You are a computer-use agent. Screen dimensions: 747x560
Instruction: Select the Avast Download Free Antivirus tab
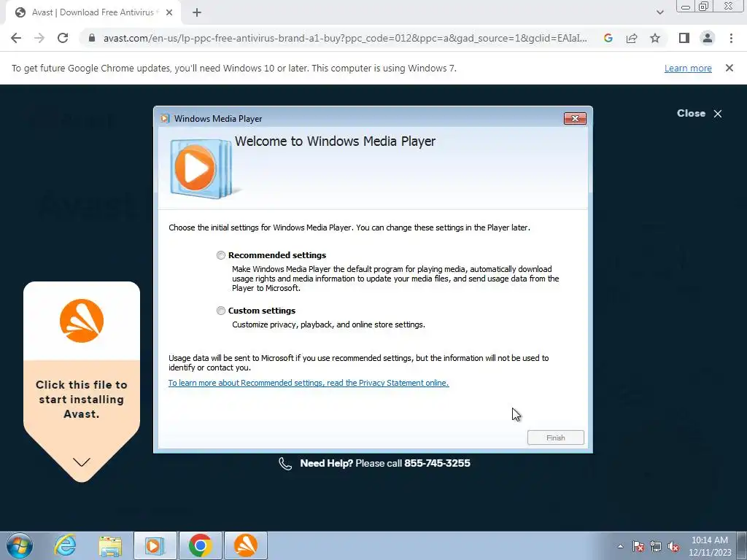click(93, 13)
